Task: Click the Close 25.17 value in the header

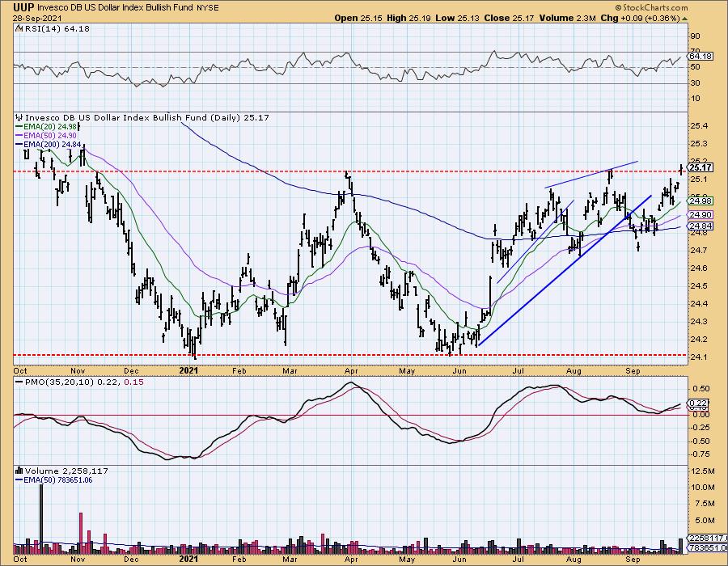Action: click(x=510, y=18)
